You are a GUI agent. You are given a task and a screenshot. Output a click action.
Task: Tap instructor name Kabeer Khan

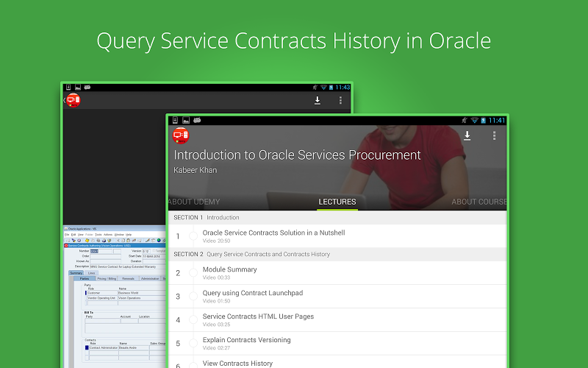point(195,170)
